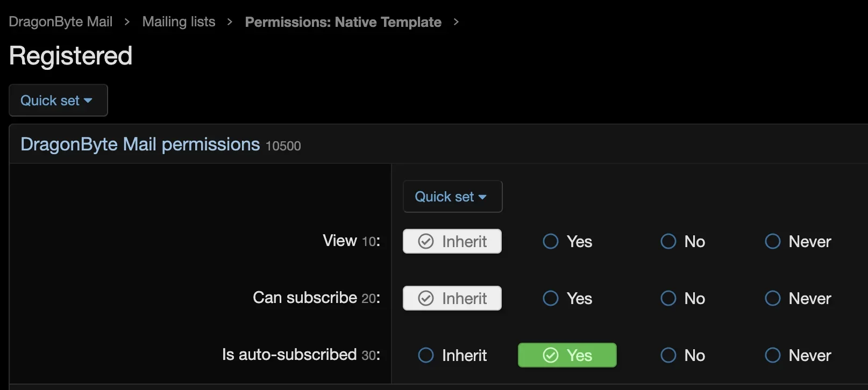Select Inherit for Can subscribe
The height and width of the screenshot is (390, 868).
point(452,298)
